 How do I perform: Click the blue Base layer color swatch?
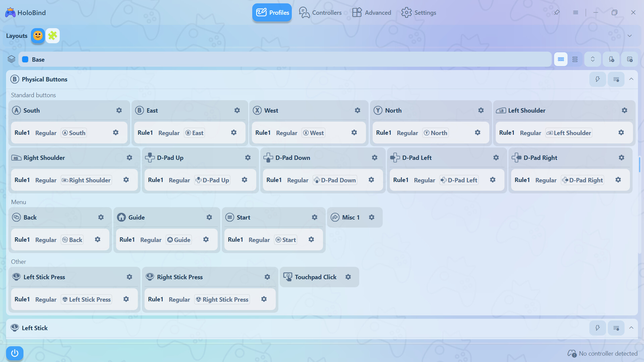[x=25, y=59]
